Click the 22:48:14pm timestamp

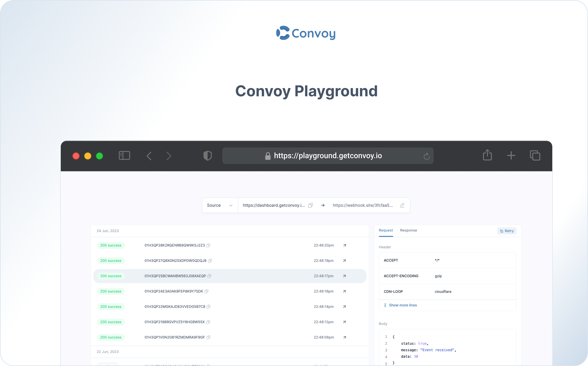pyautogui.click(x=324, y=307)
